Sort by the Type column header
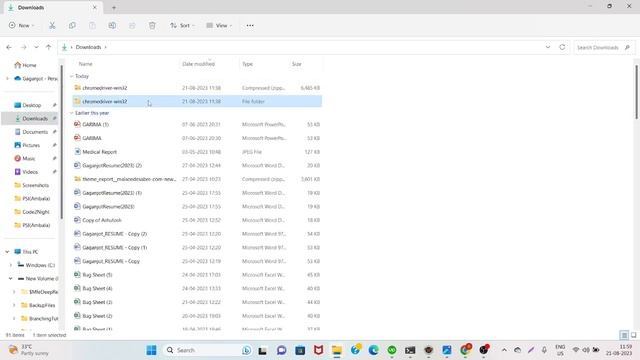The image size is (640, 360). tap(264, 64)
